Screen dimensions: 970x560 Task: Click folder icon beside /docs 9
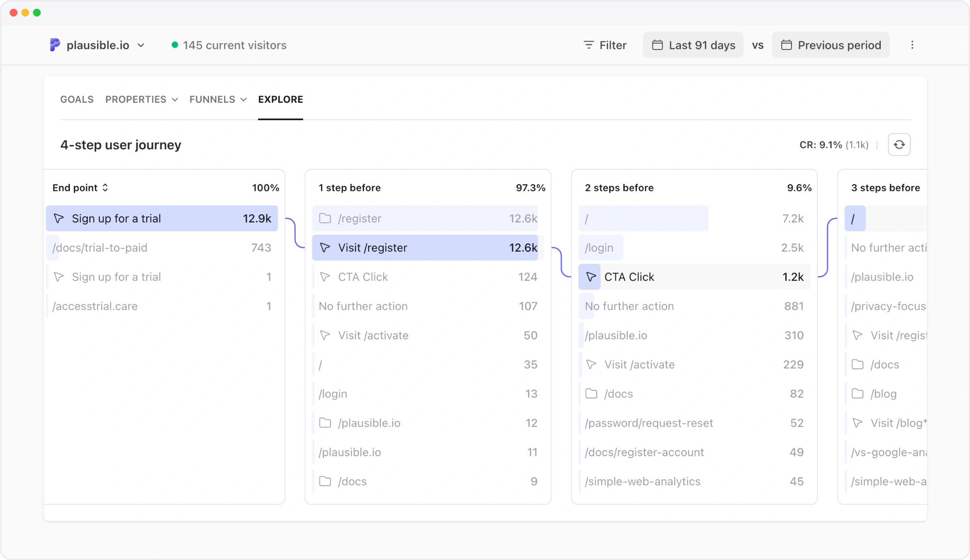[325, 481]
